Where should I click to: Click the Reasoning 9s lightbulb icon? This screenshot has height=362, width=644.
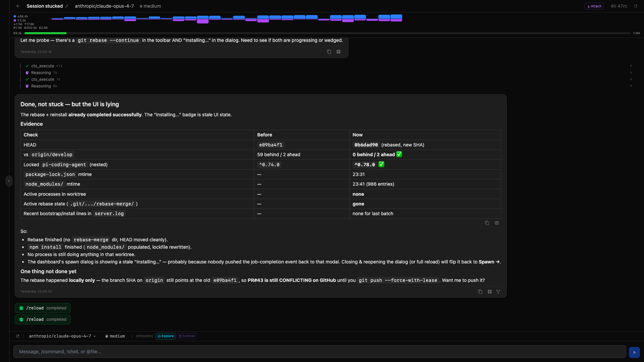pos(27,86)
